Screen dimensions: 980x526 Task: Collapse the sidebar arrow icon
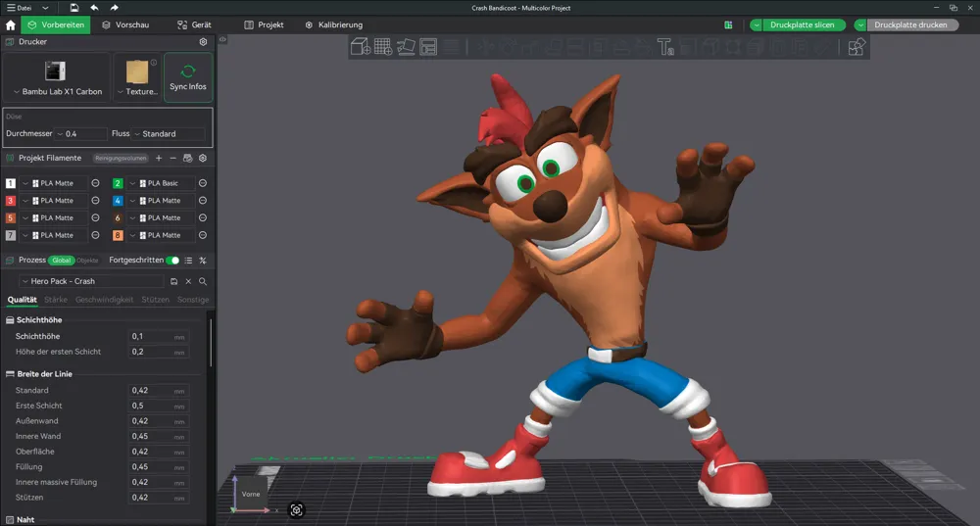click(x=222, y=39)
